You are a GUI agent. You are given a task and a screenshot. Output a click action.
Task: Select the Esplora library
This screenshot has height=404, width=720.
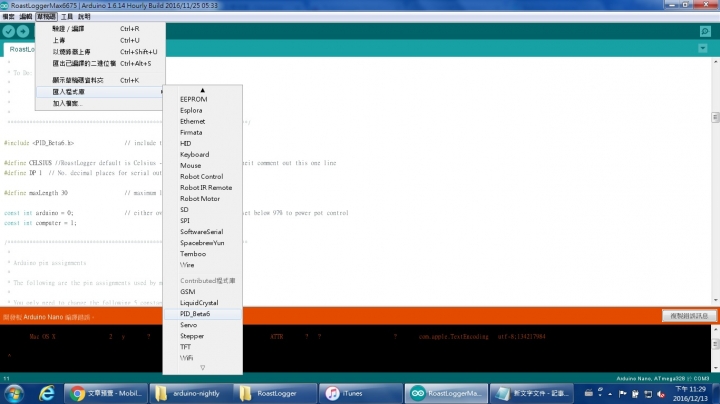click(202, 110)
